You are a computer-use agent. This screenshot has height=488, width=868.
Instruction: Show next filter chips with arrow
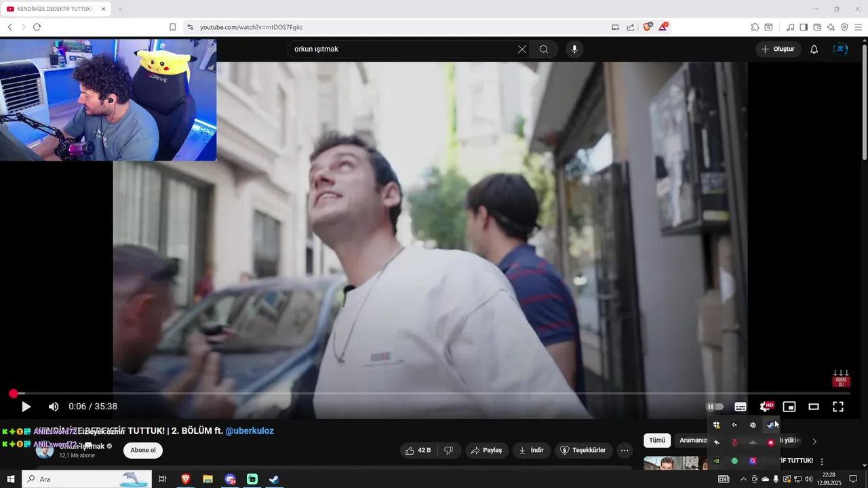pyautogui.click(x=814, y=441)
